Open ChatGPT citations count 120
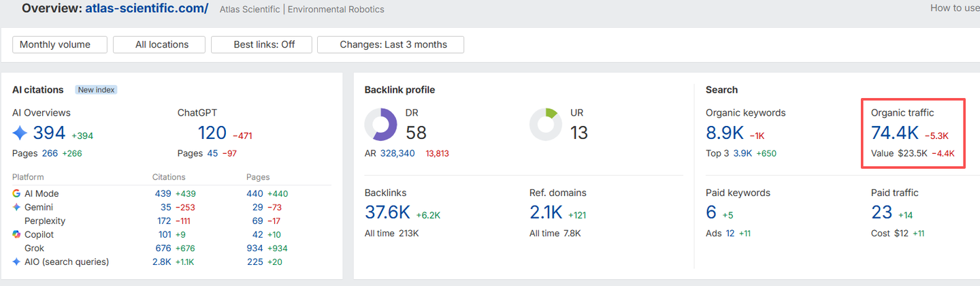Image resolution: width=980 pixels, height=286 pixels. pyautogui.click(x=212, y=133)
